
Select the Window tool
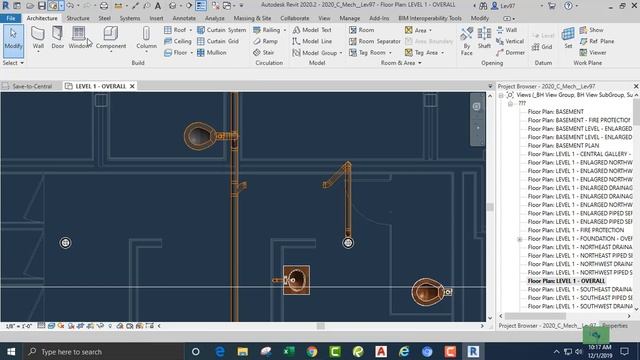78,38
